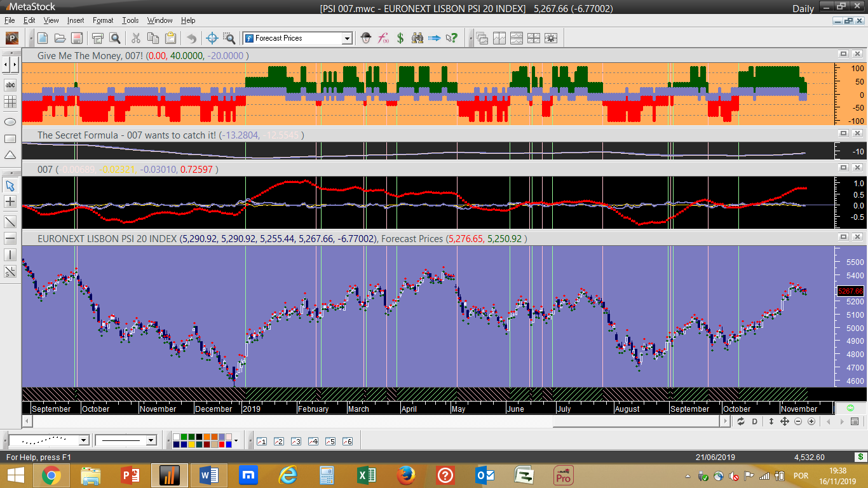Click the text 'abc' annotation tool
The image size is (868, 488).
[x=10, y=85]
